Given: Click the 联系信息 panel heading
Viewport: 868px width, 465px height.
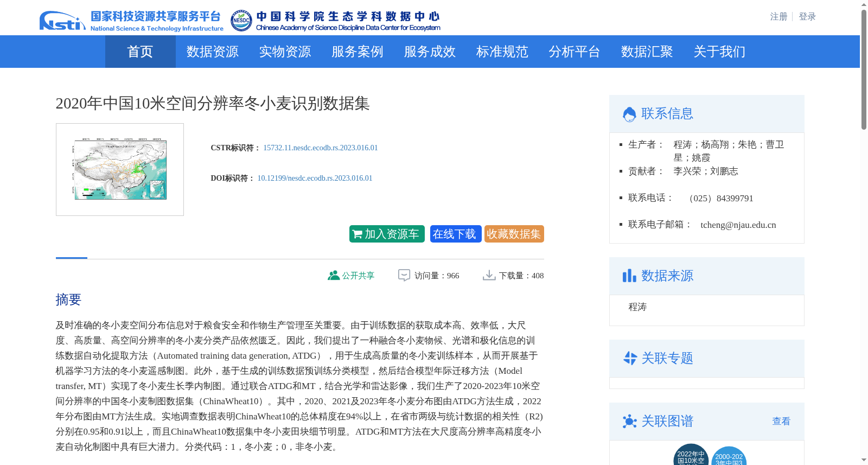Looking at the screenshot, I should (667, 114).
